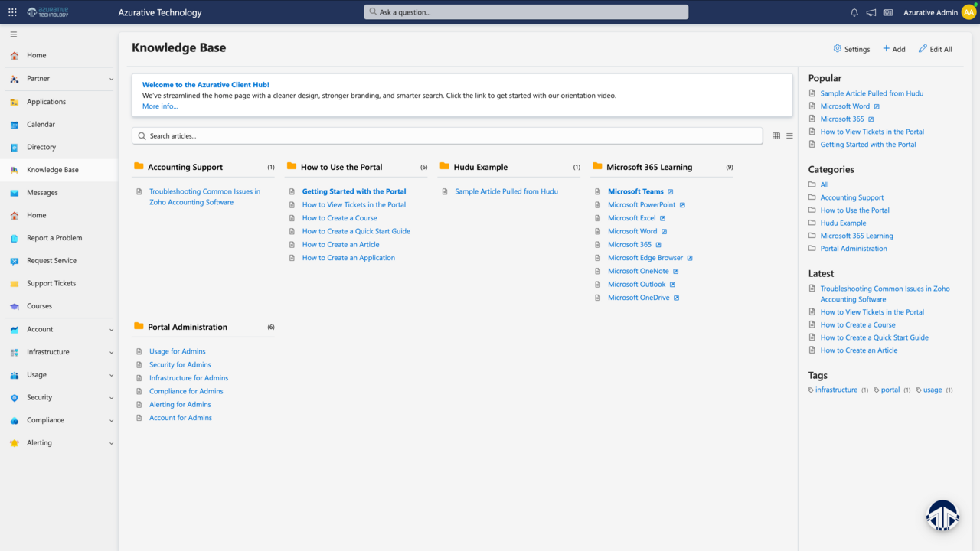The image size is (980, 551).
Task: Open the ID card icon in header
Action: click(888, 12)
